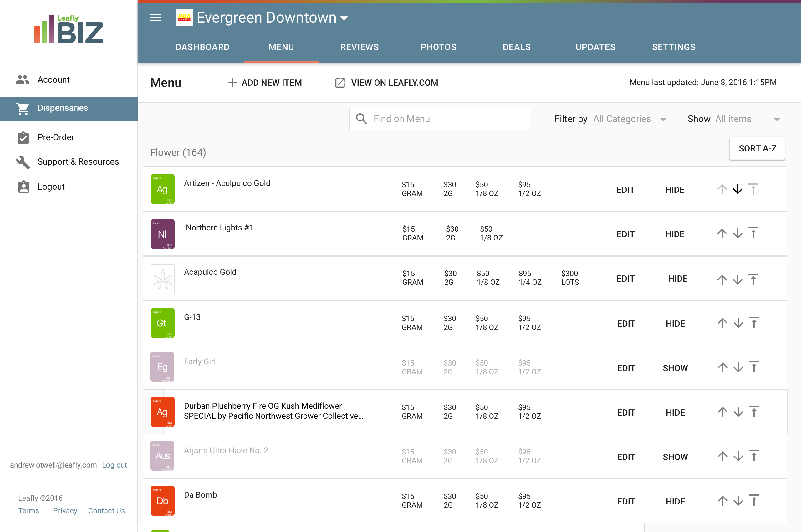801x532 pixels.
Task: Open the Show All items dropdown
Action: [749, 119]
